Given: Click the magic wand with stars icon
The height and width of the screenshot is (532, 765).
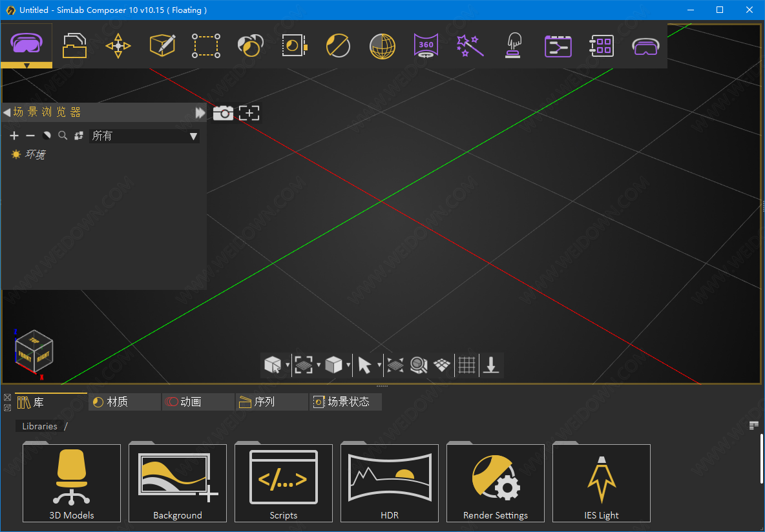Looking at the screenshot, I should pos(470,46).
